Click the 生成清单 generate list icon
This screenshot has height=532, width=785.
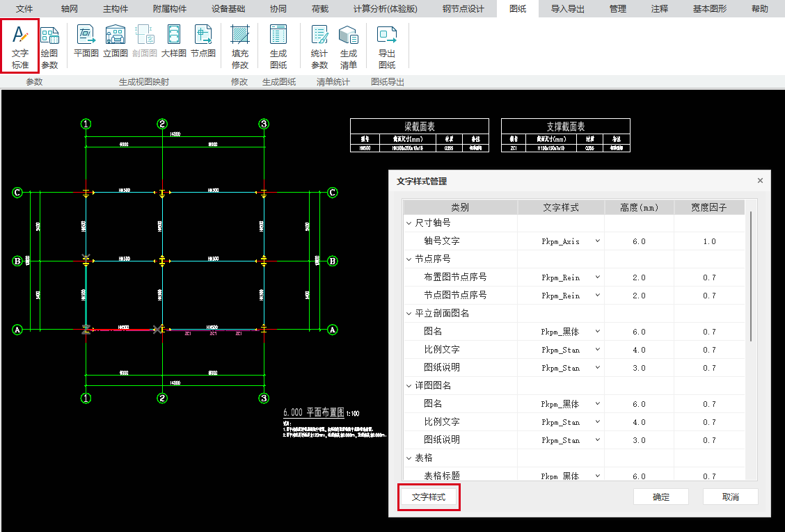coord(348,46)
